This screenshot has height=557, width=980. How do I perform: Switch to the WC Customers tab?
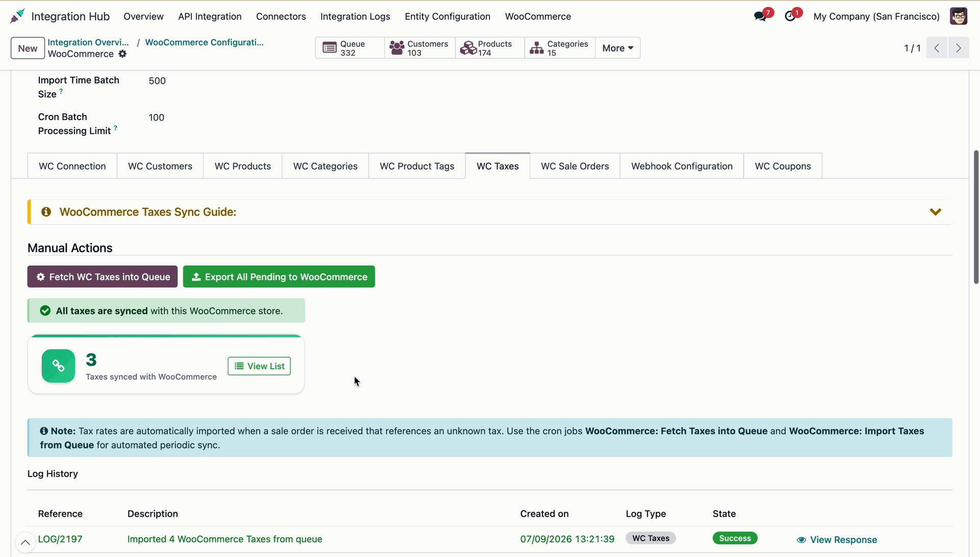(160, 166)
